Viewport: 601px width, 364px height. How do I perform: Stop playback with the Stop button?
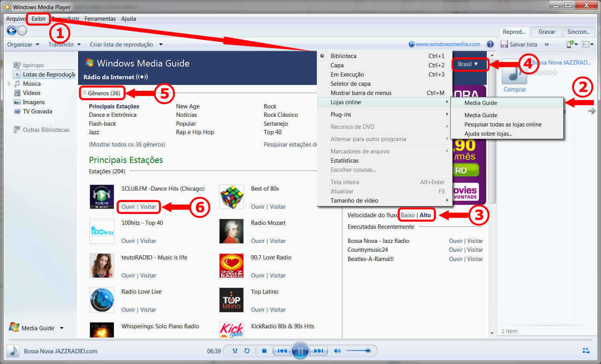(x=264, y=351)
